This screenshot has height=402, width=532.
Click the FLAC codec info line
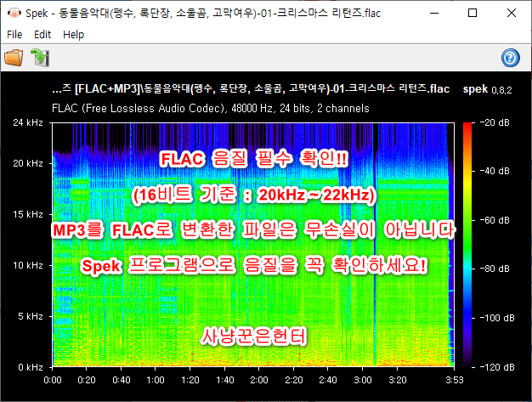[x=211, y=108]
